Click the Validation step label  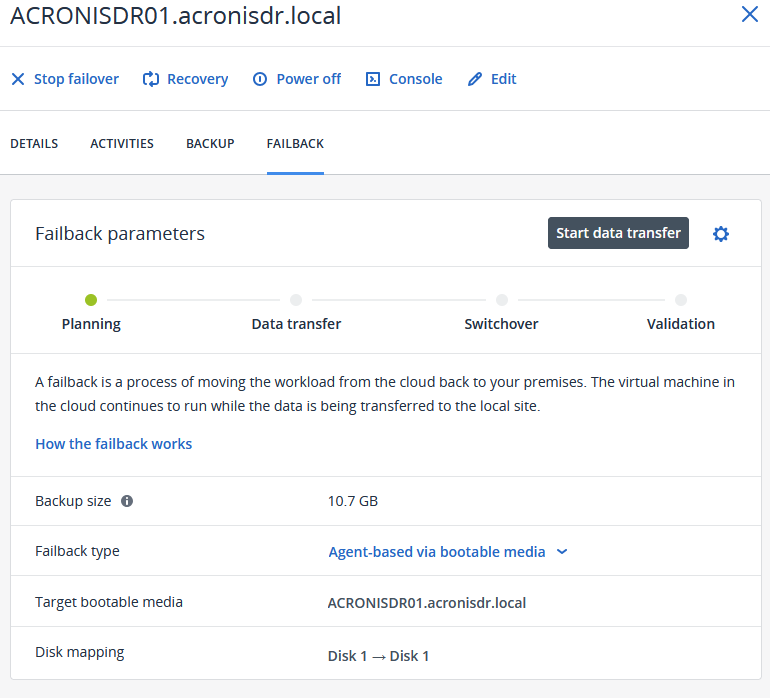(681, 324)
